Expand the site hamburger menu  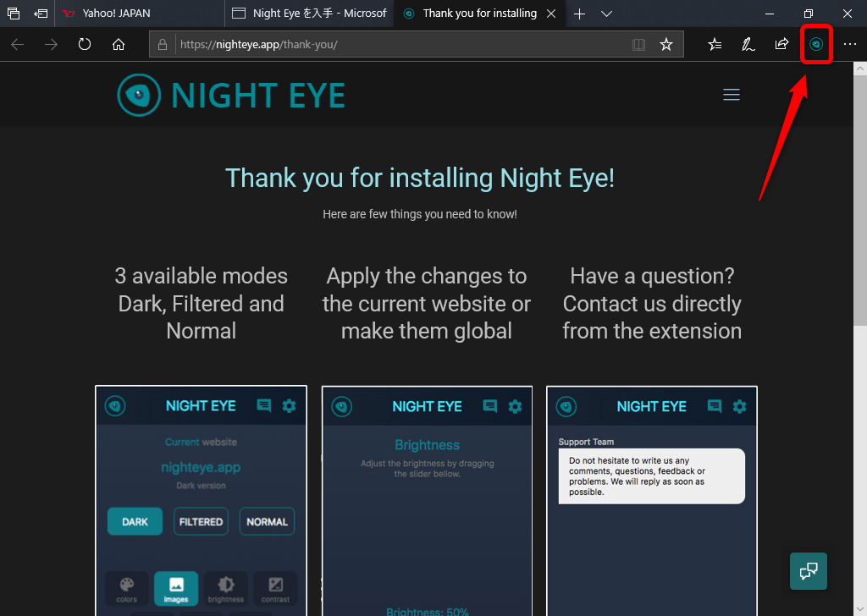[732, 95]
